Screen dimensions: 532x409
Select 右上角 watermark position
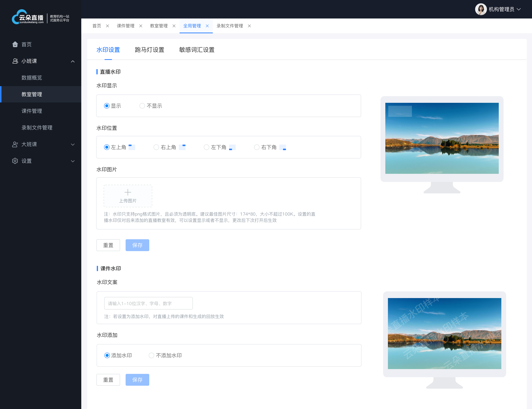click(156, 147)
